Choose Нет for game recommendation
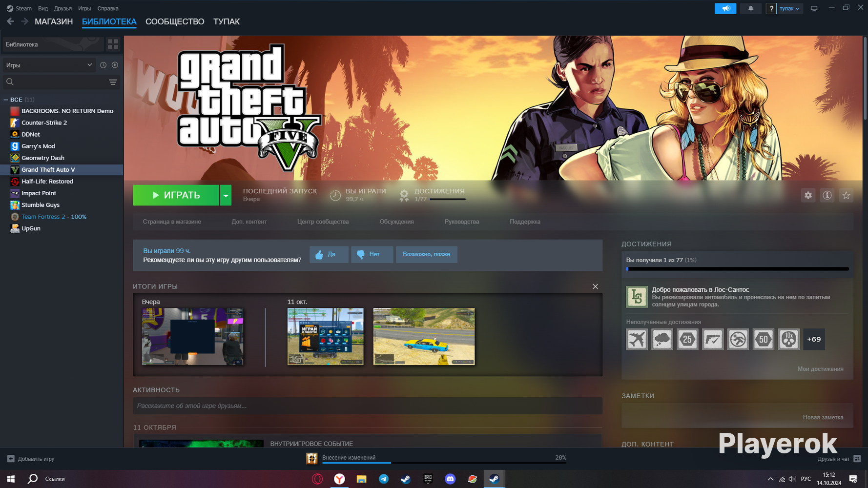868x488 pixels. point(372,254)
